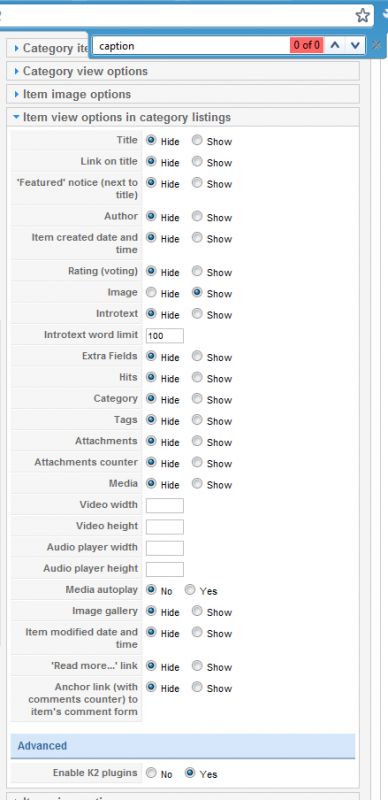Go to next find result arrow
388x800 pixels.
point(356,45)
